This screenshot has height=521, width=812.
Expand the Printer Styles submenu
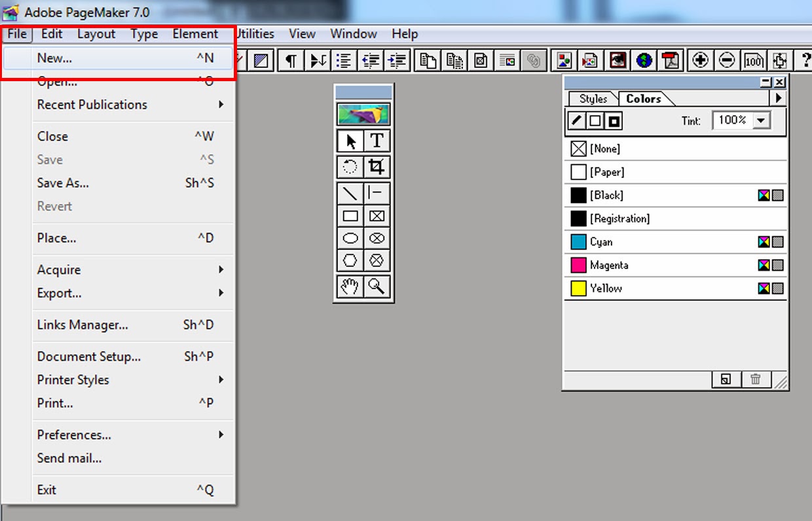pyautogui.click(x=73, y=380)
